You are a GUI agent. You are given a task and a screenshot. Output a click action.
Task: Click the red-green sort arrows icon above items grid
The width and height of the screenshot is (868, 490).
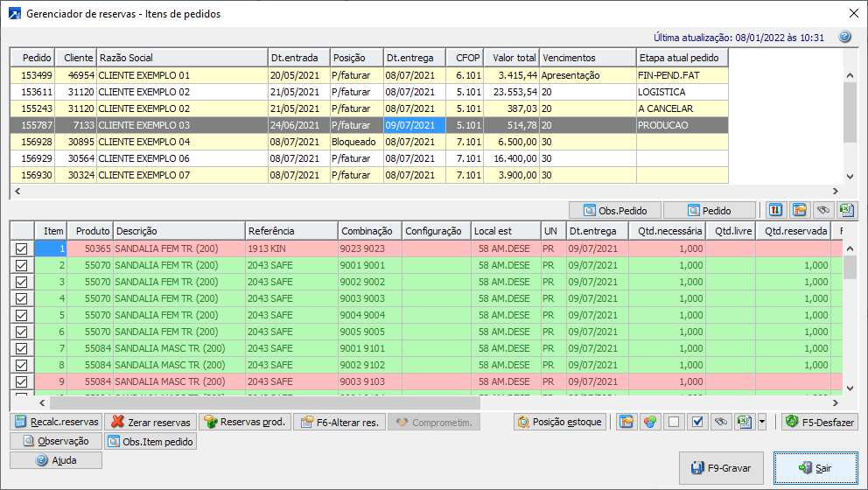[776, 210]
